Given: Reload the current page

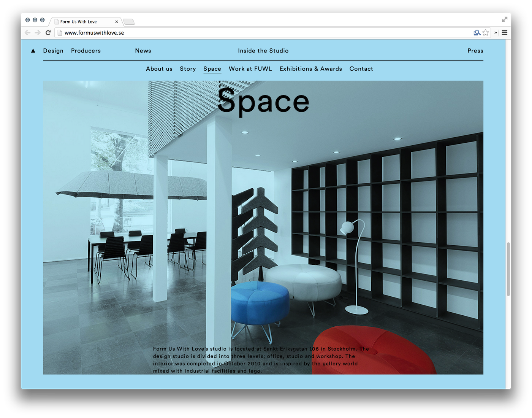Looking at the screenshot, I should (48, 33).
